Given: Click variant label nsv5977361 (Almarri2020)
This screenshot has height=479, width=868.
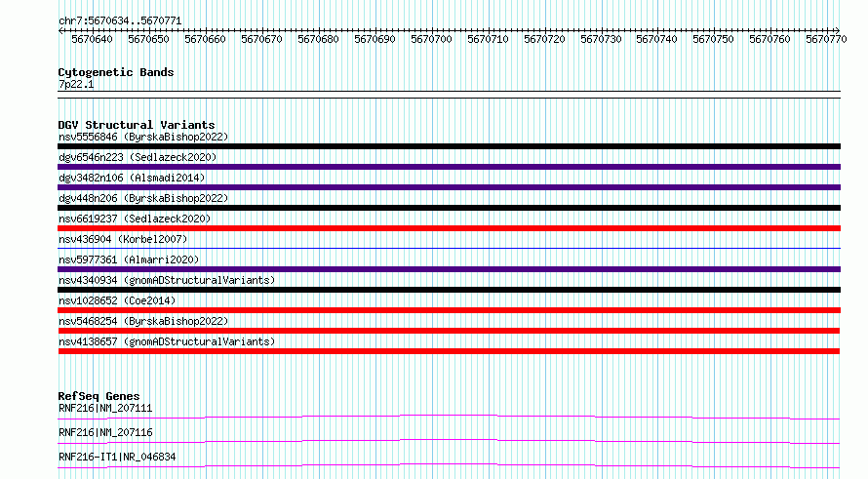Looking at the screenshot, I should (129, 260).
